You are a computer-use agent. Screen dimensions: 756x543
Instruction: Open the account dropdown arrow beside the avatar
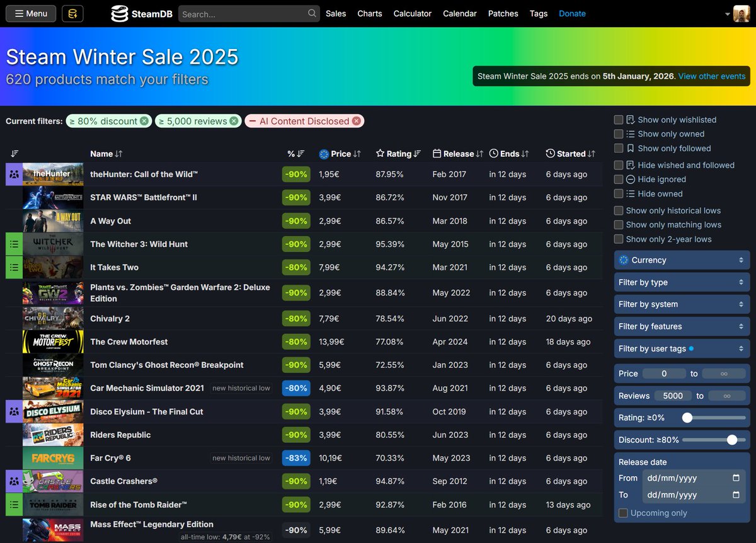[x=728, y=14]
